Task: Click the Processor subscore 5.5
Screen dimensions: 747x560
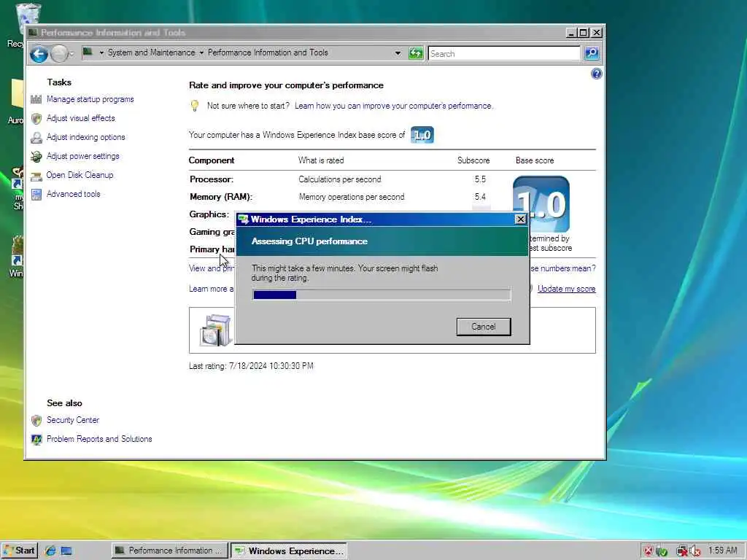Action: click(x=480, y=179)
